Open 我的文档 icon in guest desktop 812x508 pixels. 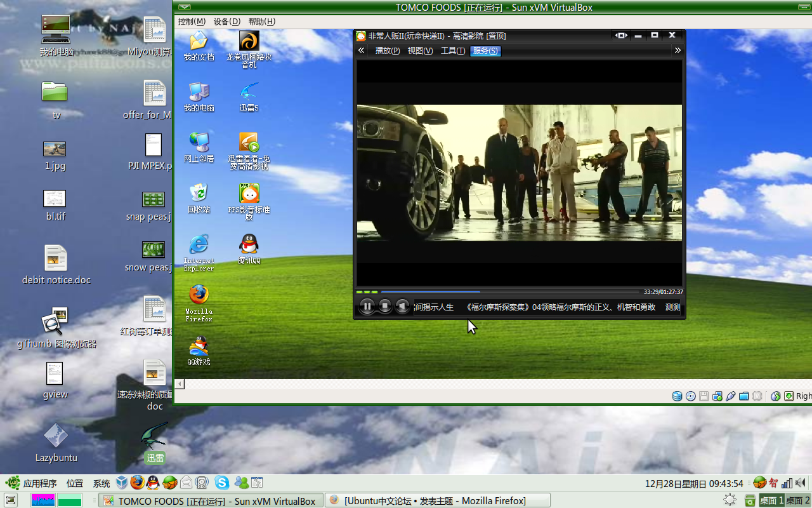click(x=199, y=46)
